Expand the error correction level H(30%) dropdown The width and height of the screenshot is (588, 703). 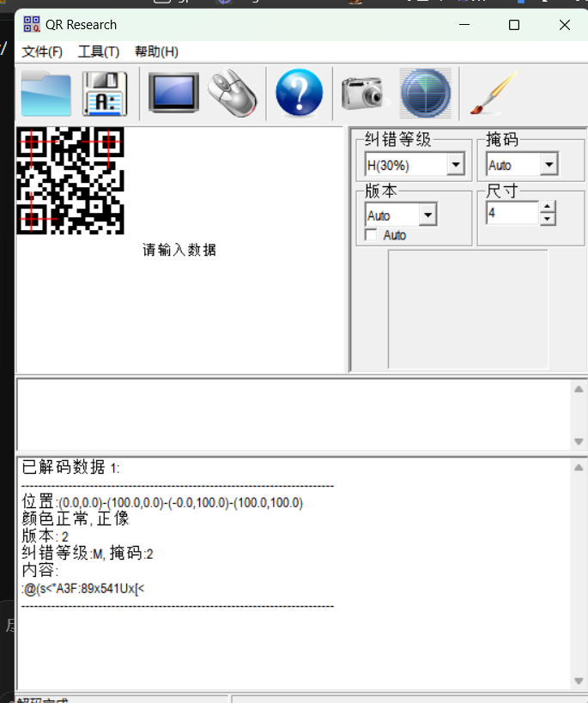(x=456, y=165)
